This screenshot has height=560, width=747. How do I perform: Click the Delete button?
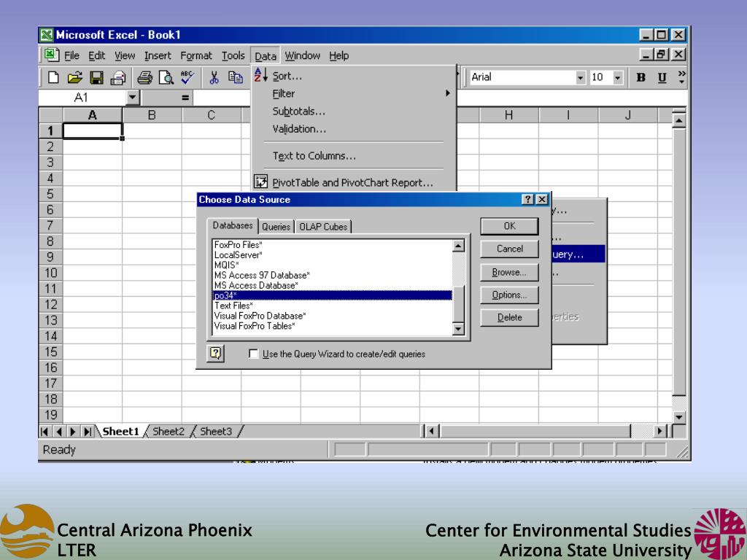point(509,318)
